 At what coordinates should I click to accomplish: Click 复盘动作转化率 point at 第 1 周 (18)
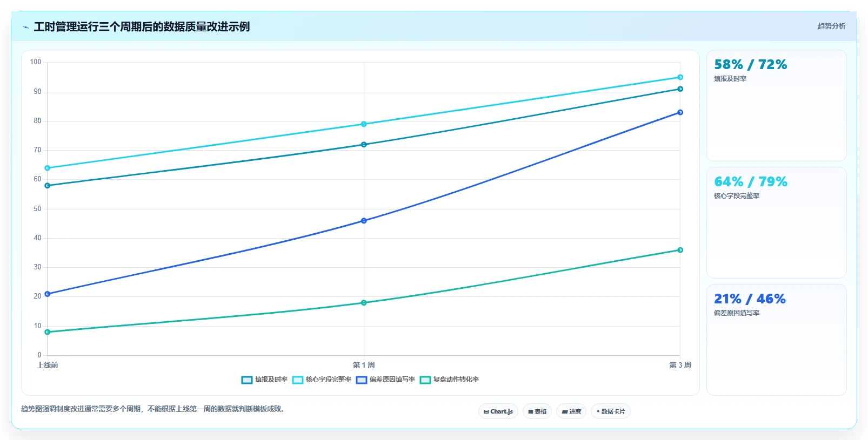click(x=364, y=303)
